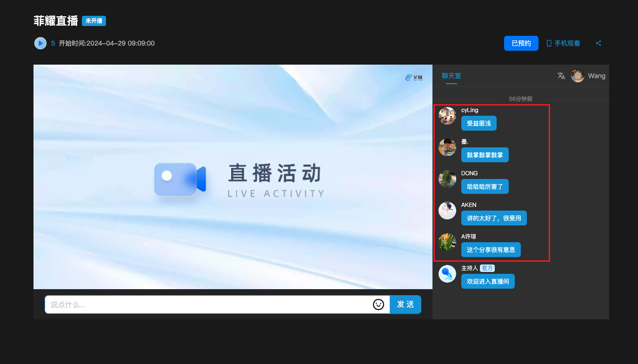
Task: Click the share icon at top right
Action: tap(598, 43)
